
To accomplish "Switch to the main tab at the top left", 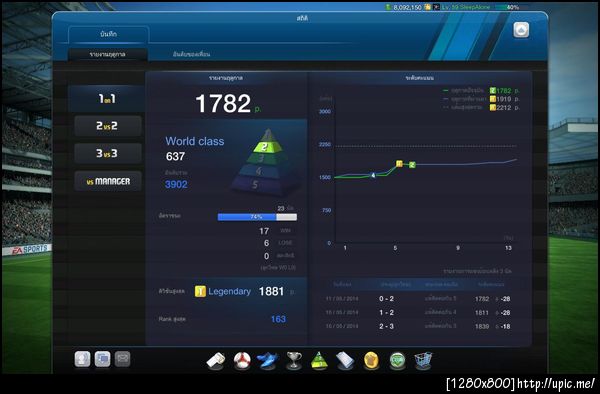I will (108, 34).
